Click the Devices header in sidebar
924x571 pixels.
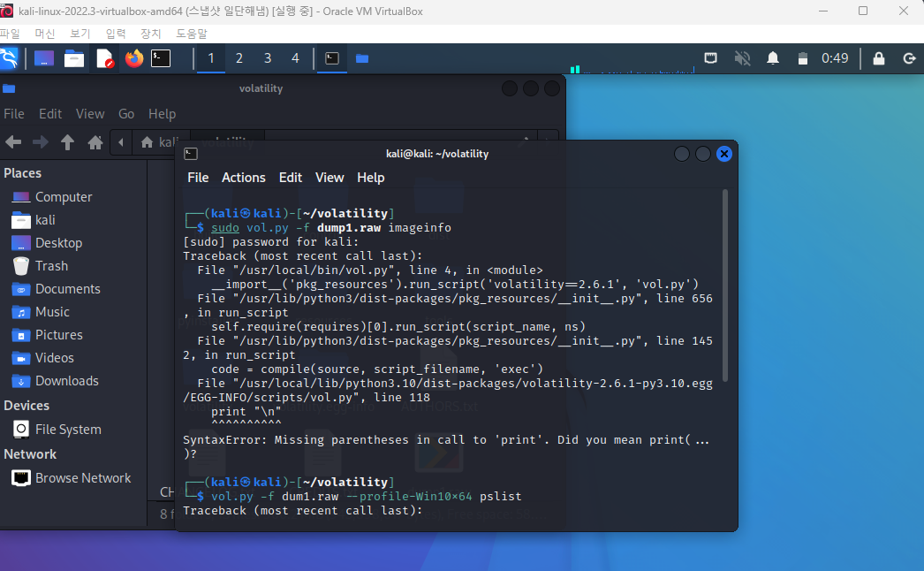pos(27,405)
